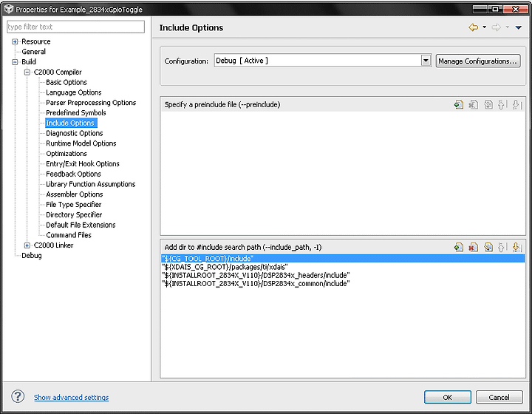Open the back-history dropdown arrow

(x=485, y=27)
